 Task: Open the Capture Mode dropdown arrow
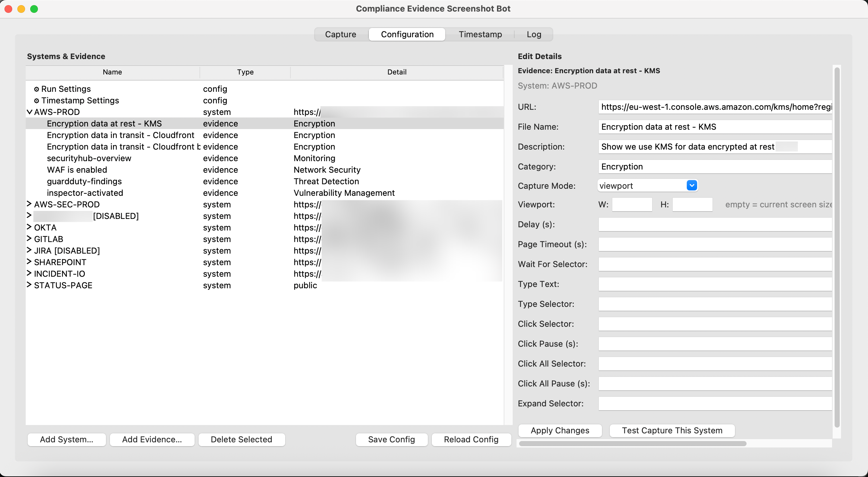point(692,186)
